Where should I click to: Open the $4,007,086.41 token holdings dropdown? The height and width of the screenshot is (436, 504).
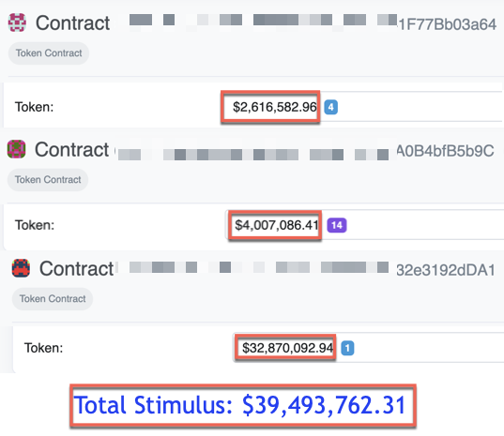pos(365,225)
